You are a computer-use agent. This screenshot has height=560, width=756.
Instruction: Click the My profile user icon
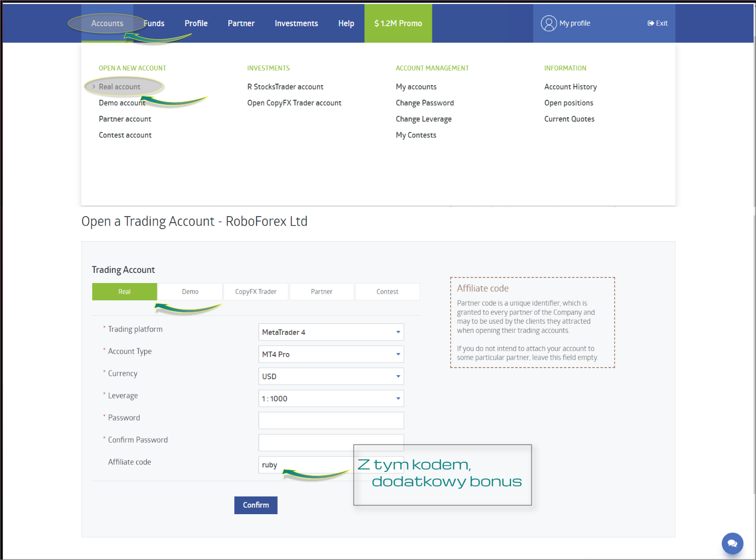point(548,23)
